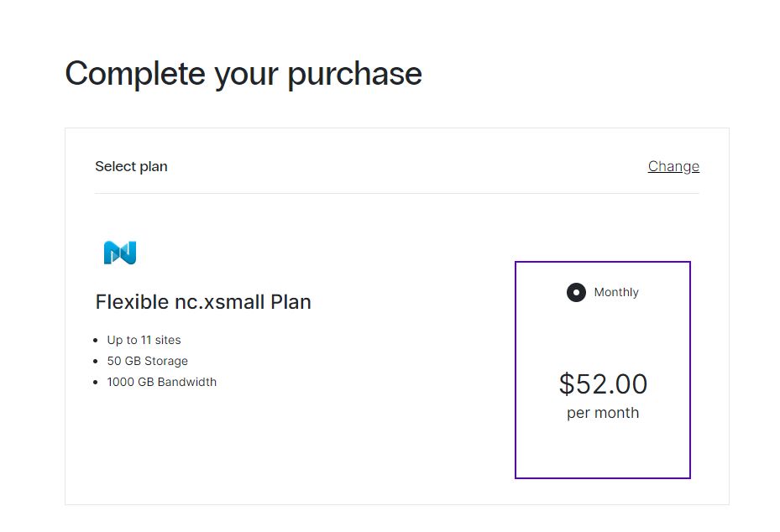This screenshot has height=532, width=780.
Task: Click the word "Flexible" in plan title
Action: pyautogui.click(x=128, y=302)
